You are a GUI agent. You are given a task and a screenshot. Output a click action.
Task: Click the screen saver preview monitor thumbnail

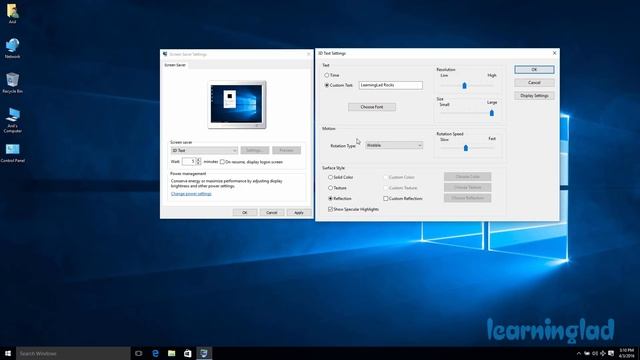point(237,104)
